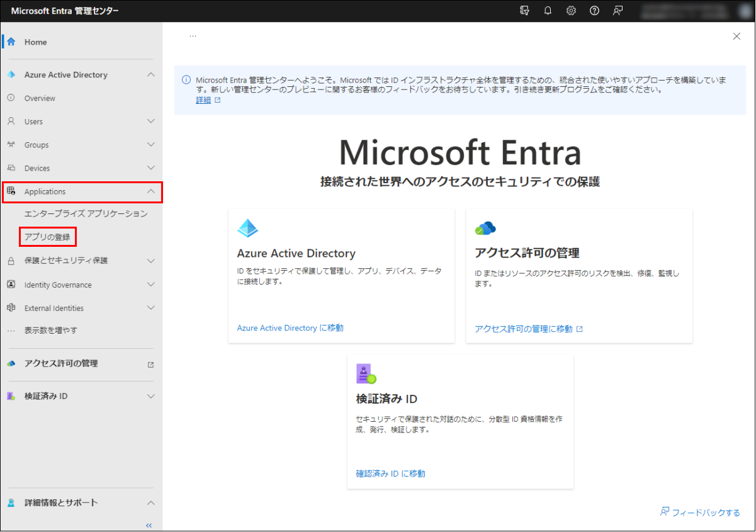The width and height of the screenshot is (756, 532).
Task: Expand the 保護とセキュリティ保護 chevron
Action: [150, 261]
